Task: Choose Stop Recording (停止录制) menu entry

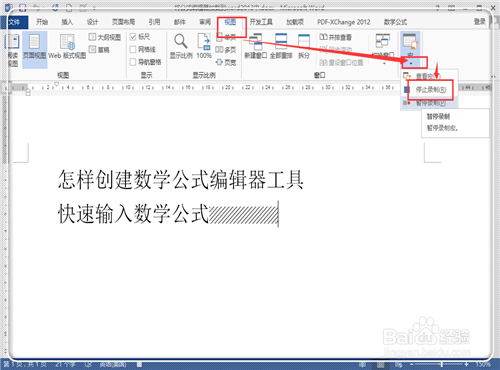Action: (429, 90)
